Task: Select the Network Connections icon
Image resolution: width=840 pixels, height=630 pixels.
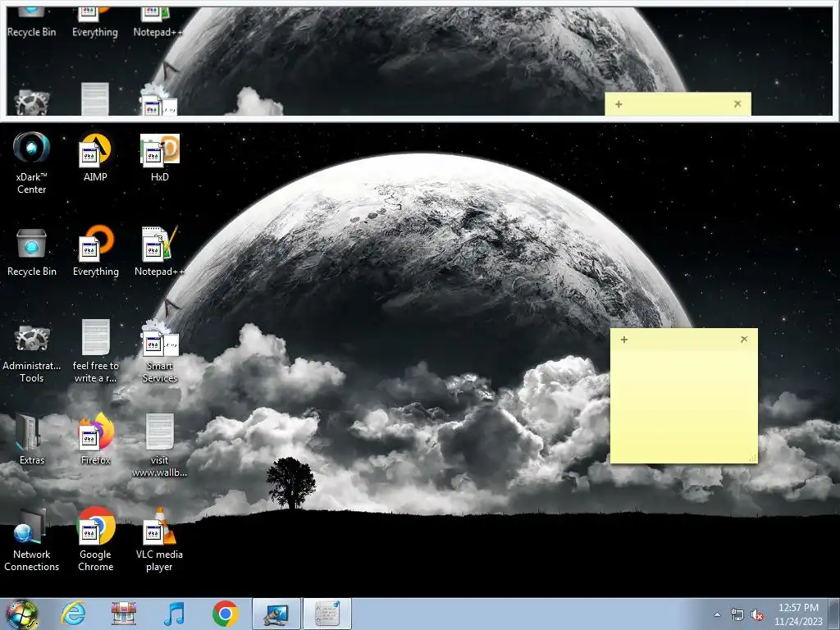Action: [x=32, y=540]
